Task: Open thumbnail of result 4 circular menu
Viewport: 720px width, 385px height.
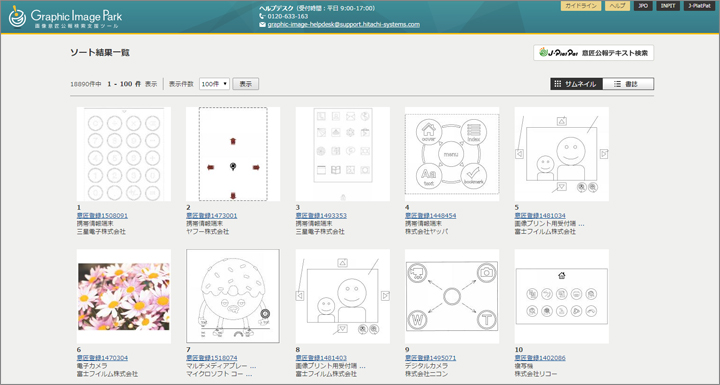Action: 452,154
